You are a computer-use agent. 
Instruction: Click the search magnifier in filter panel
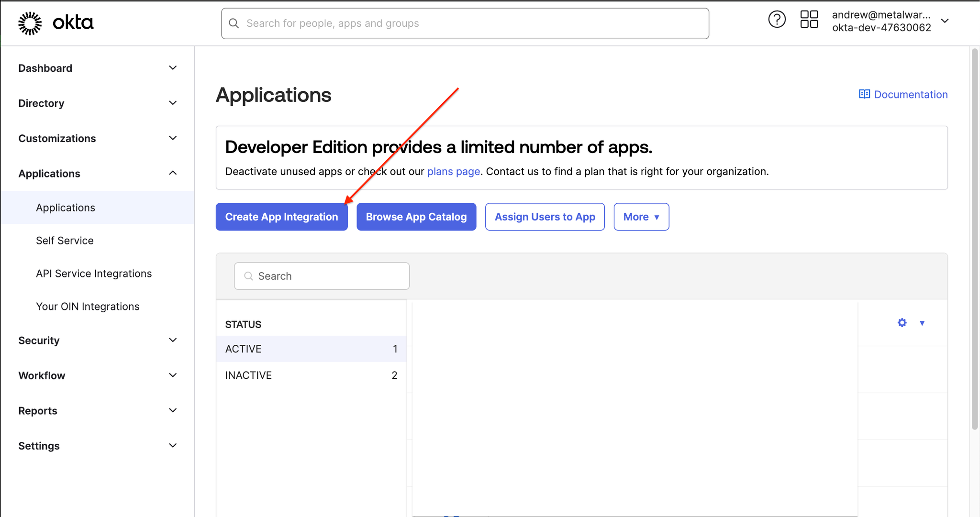(x=248, y=275)
